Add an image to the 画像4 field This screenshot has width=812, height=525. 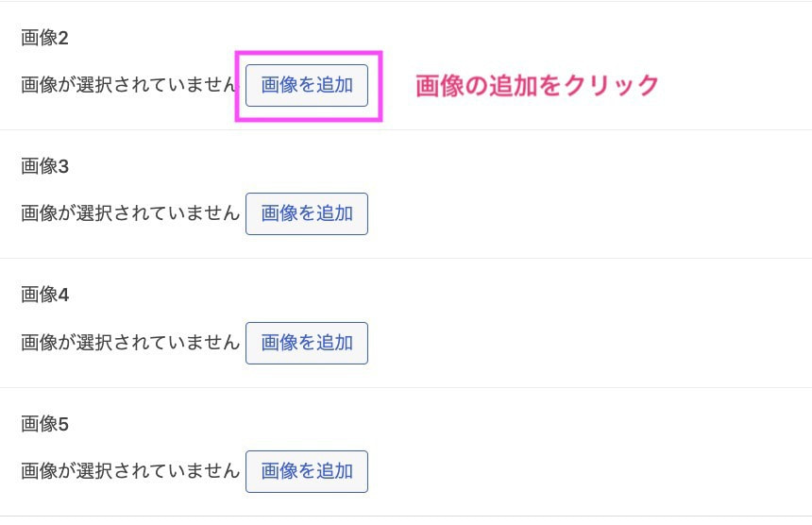[307, 343]
